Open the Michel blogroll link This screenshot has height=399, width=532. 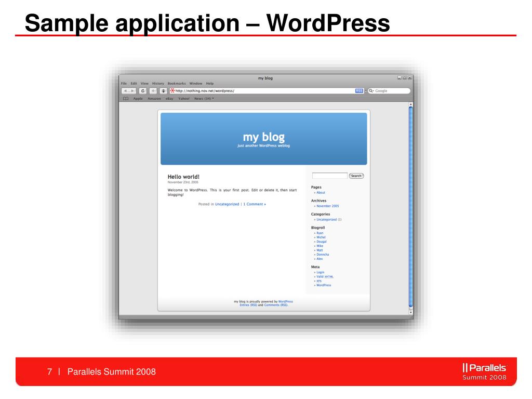pos(321,237)
